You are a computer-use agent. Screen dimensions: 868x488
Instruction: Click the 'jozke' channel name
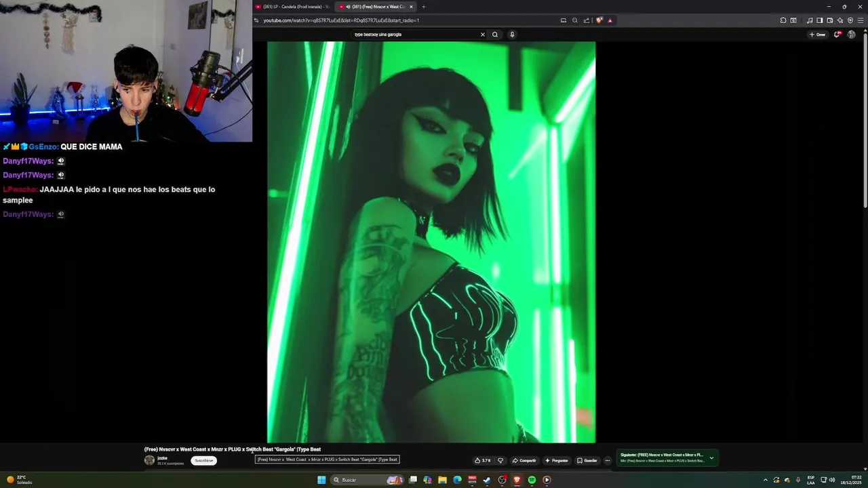[162, 458]
